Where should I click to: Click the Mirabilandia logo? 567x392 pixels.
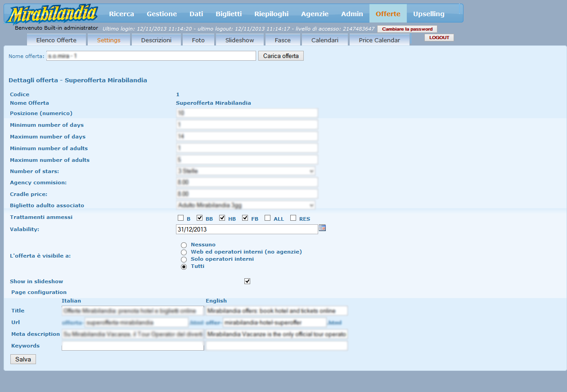click(x=53, y=15)
